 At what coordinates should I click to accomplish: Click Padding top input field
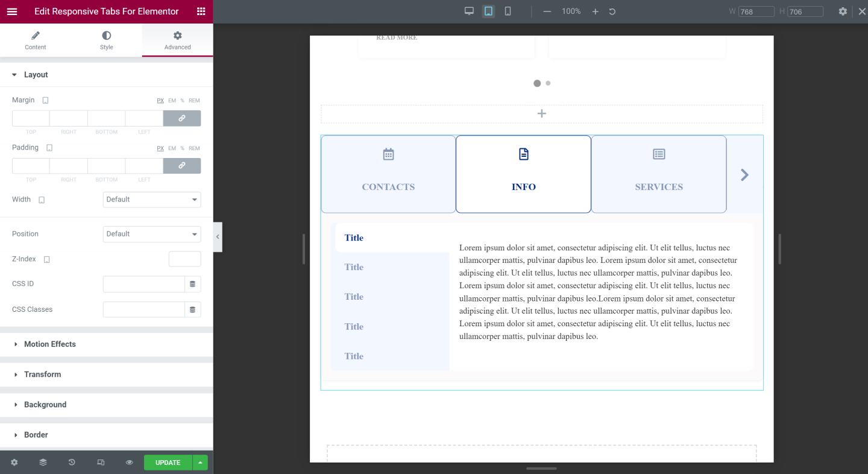[31, 166]
